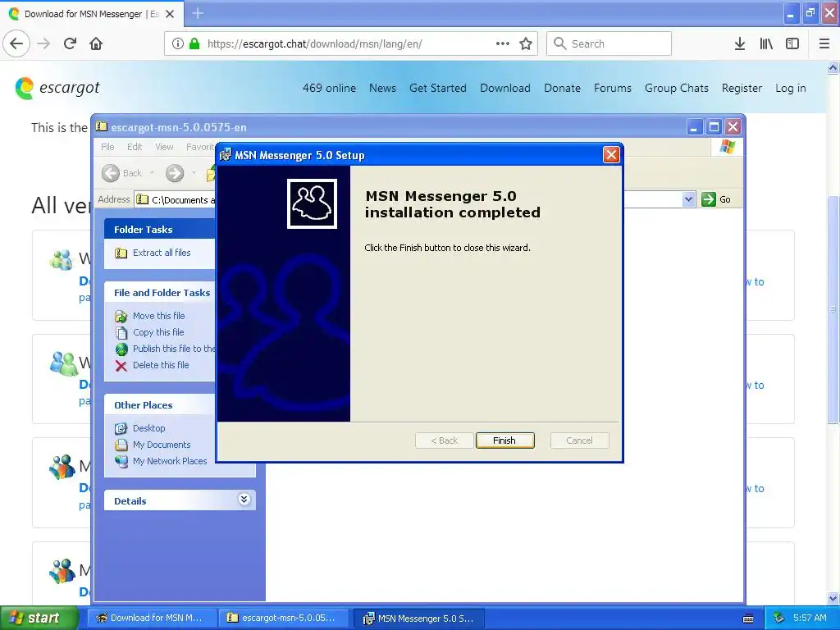The width and height of the screenshot is (840, 630).
Task: Click Finish in MSN Messenger Setup
Action: tap(504, 441)
